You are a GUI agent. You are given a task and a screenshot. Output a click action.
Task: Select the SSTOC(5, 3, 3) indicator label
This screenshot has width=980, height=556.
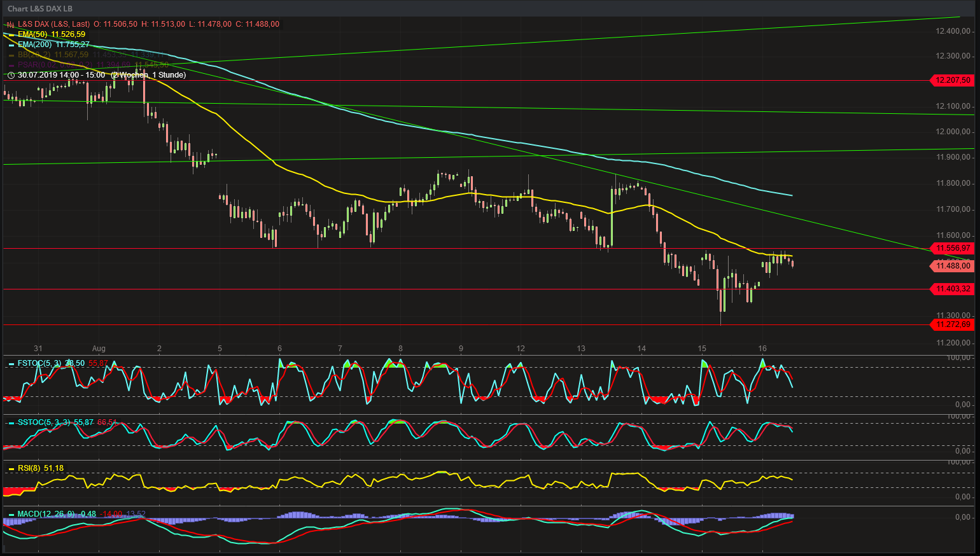coord(44,422)
